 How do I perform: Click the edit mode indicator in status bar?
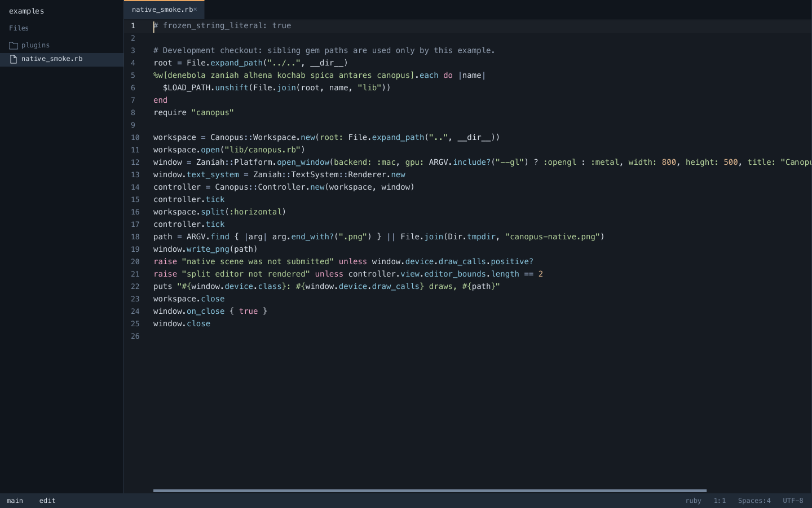click(x=47, y=501)
